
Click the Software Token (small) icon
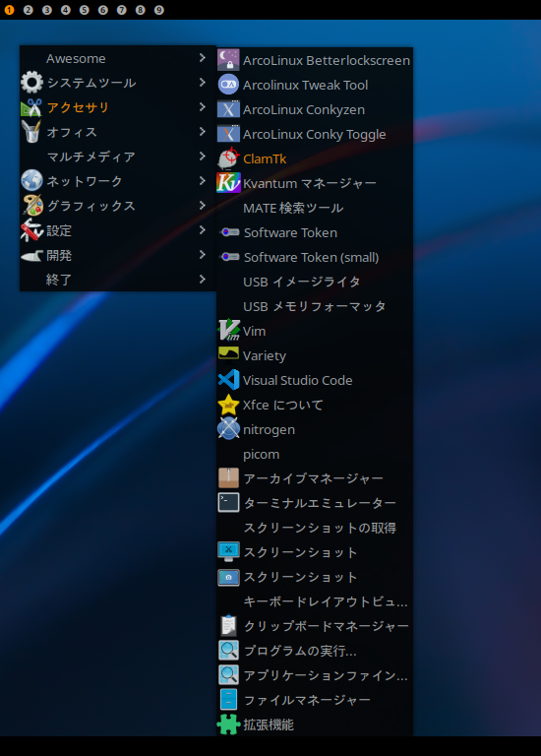pos(229,257)
